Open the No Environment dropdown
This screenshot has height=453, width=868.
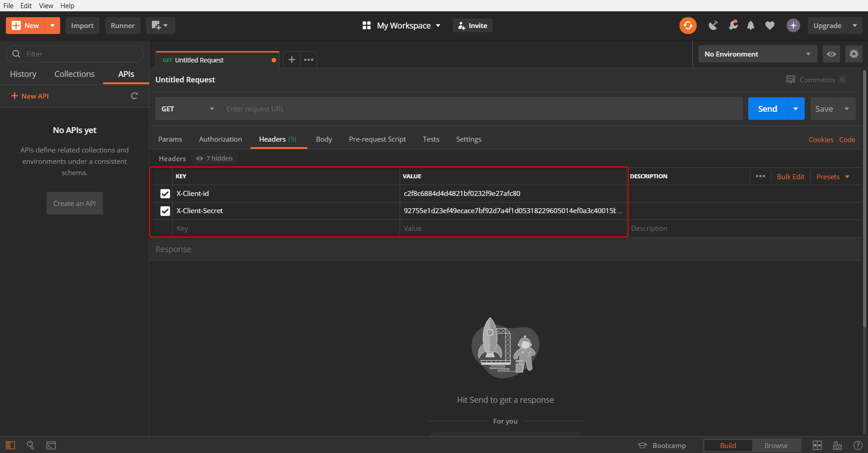(757, 54)
